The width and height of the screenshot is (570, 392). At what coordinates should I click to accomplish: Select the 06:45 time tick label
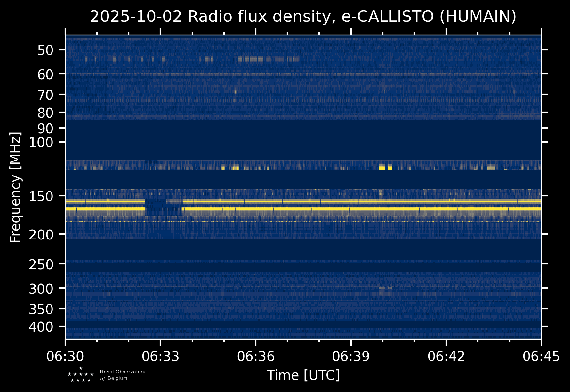click(x=541, y=356)
